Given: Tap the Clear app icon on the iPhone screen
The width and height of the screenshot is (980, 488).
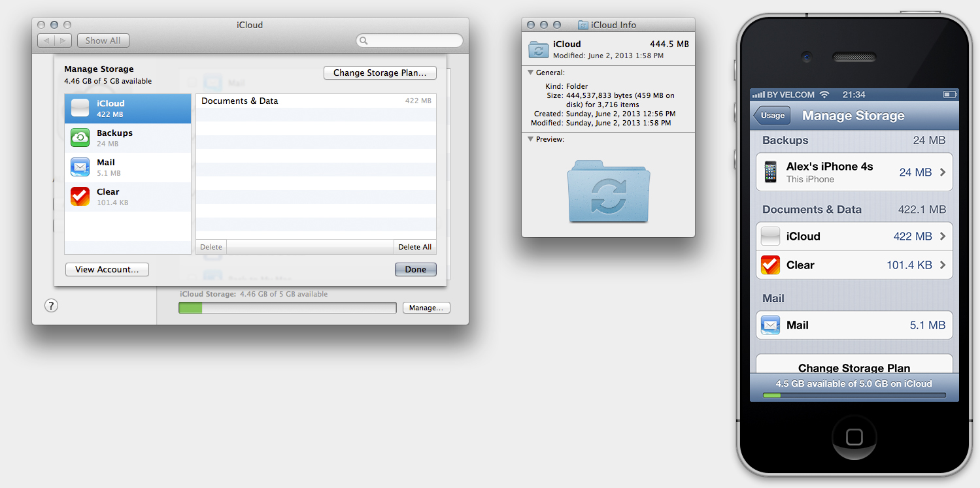Looking at the screenshot, I should [771, 265].
